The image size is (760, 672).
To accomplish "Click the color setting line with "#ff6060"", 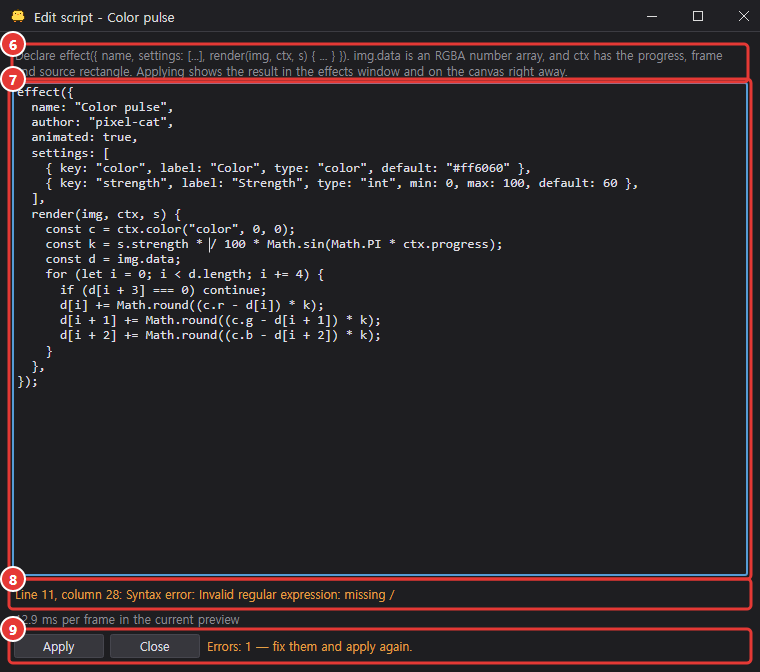I will (x=288, y=168).
